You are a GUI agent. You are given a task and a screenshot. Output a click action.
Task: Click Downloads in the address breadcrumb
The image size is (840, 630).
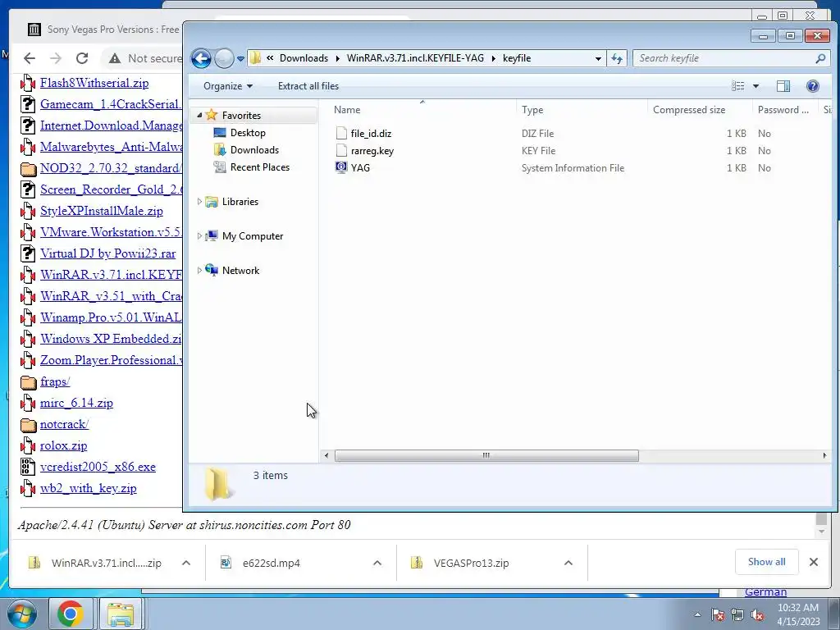click(x=304, y=58)
